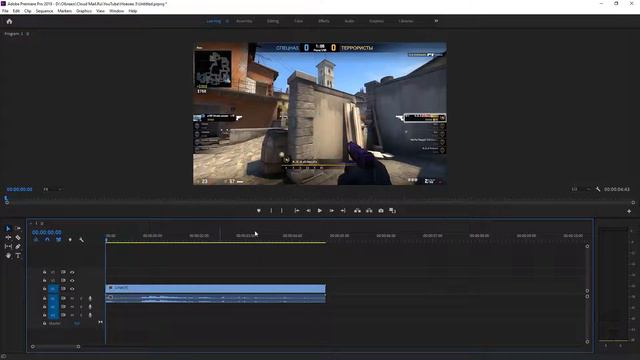Viewport: 640px width, 360px height.
Task: Enable voice-over record on track A1
Action: coord(90,298)
